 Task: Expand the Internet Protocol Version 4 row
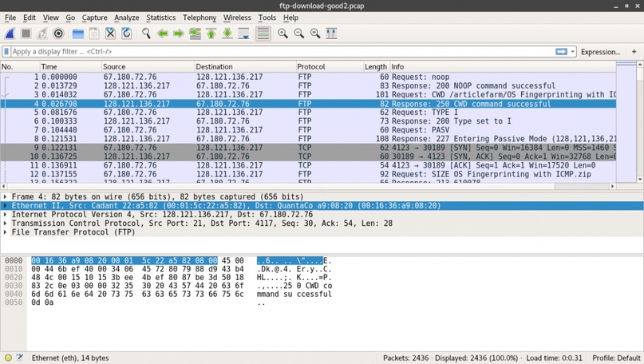coord(6,215)
